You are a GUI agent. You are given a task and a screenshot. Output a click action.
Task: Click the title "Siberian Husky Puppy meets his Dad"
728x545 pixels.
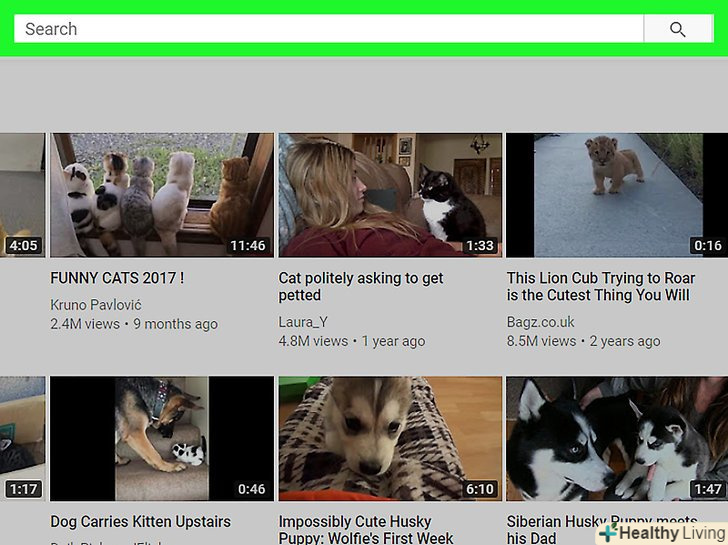(x=602, y=529)
